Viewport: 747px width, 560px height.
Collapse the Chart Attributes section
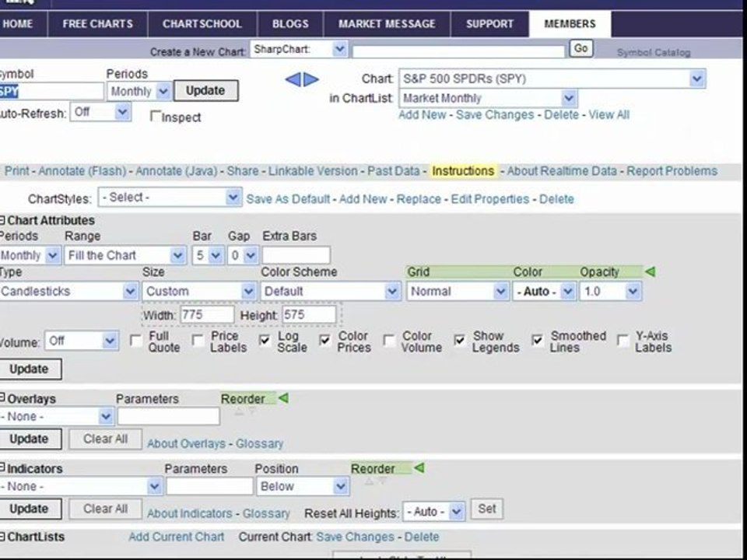(x=2, y=220)
